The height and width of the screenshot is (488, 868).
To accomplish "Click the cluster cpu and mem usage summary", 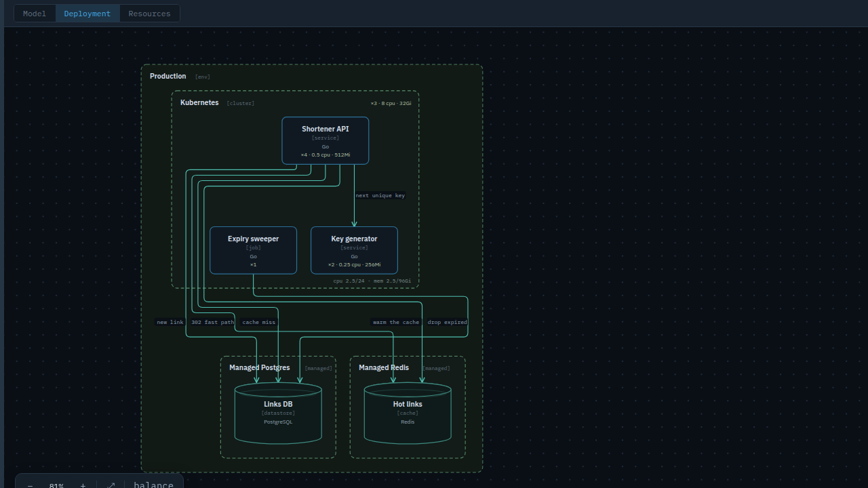I will [372, 281].
